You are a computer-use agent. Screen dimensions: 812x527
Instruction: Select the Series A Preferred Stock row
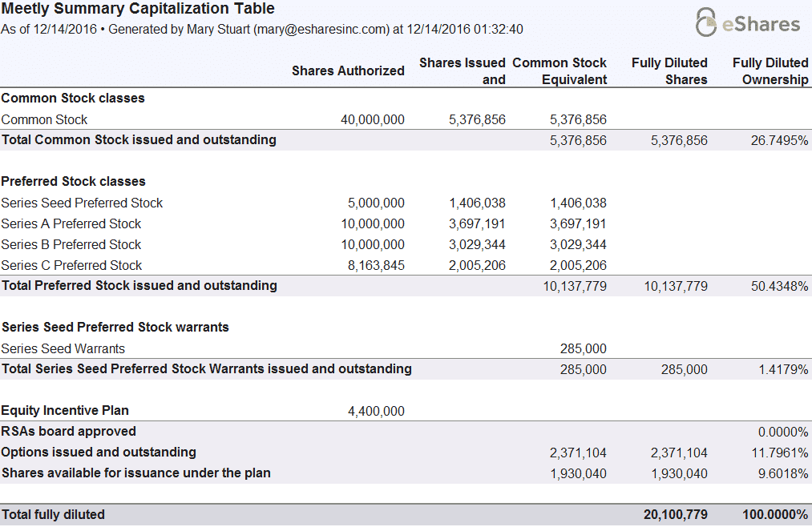[71, 223]
